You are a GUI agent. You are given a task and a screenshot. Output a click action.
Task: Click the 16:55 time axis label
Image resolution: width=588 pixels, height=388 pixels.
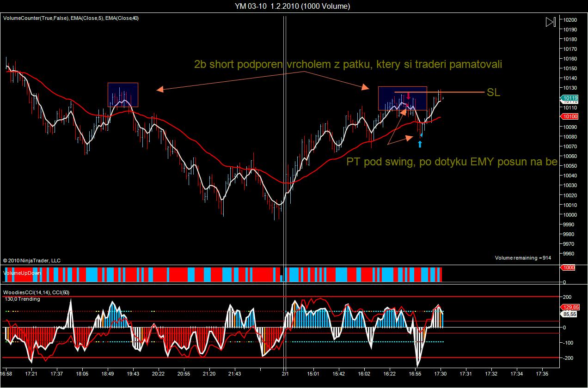[x=415, y=373]
